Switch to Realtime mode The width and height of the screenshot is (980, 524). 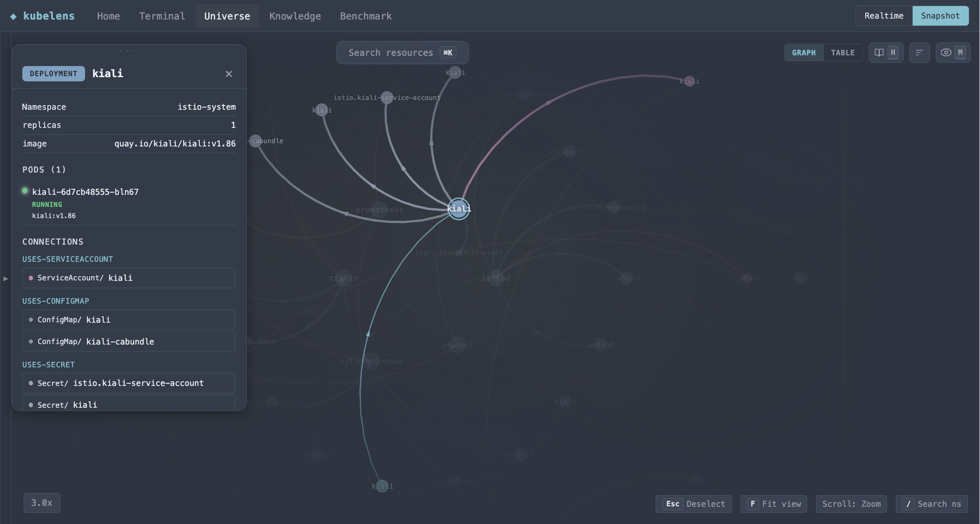[884, 16]
